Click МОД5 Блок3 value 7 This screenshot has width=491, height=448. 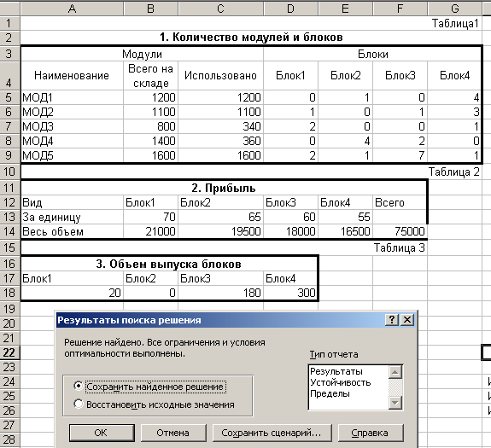pos(400,155)
